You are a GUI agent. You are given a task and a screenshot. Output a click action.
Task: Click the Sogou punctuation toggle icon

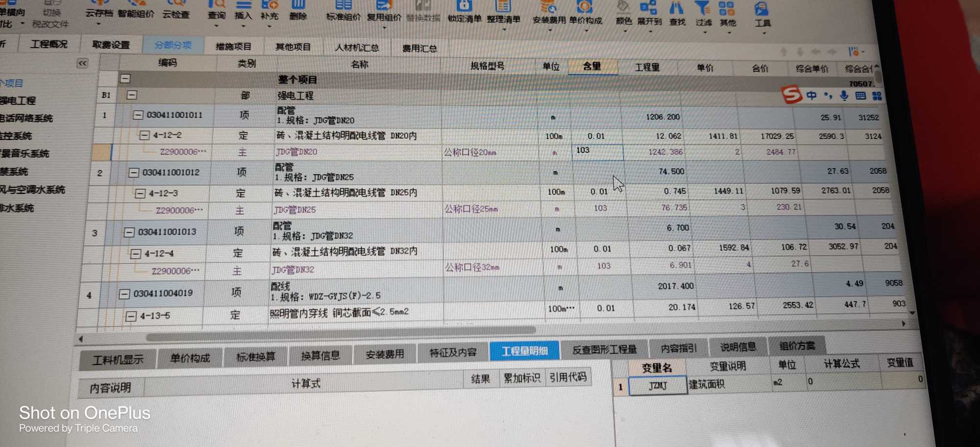828,96
